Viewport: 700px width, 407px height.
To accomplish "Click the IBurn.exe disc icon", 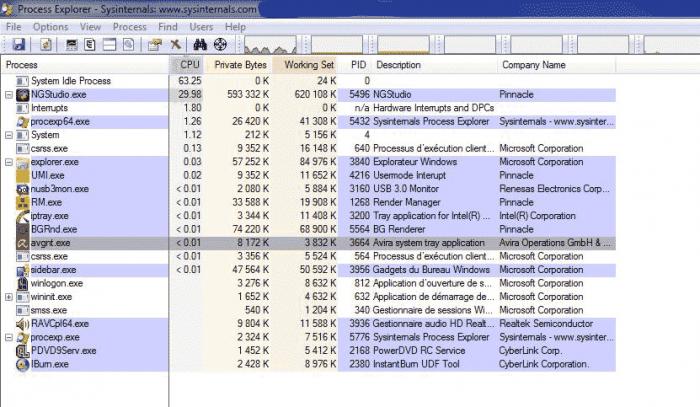I will click(x=22, y=364).
